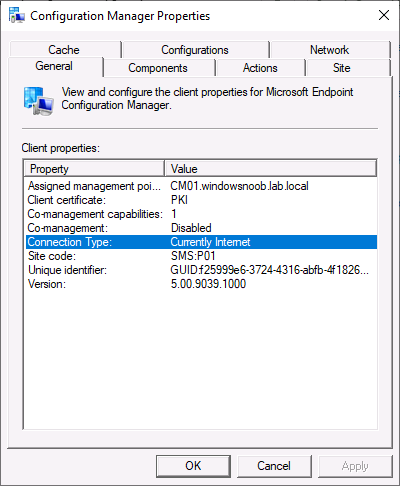Viewport: 400px width, 486px height.
Task: Go to the Network tab
Action: click(x=330, y=50)
